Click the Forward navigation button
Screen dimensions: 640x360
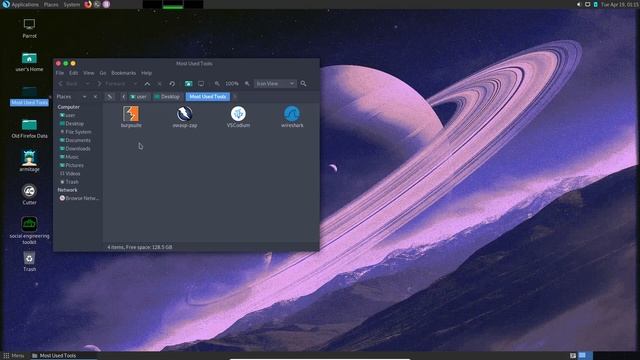[x=111, y=84]
